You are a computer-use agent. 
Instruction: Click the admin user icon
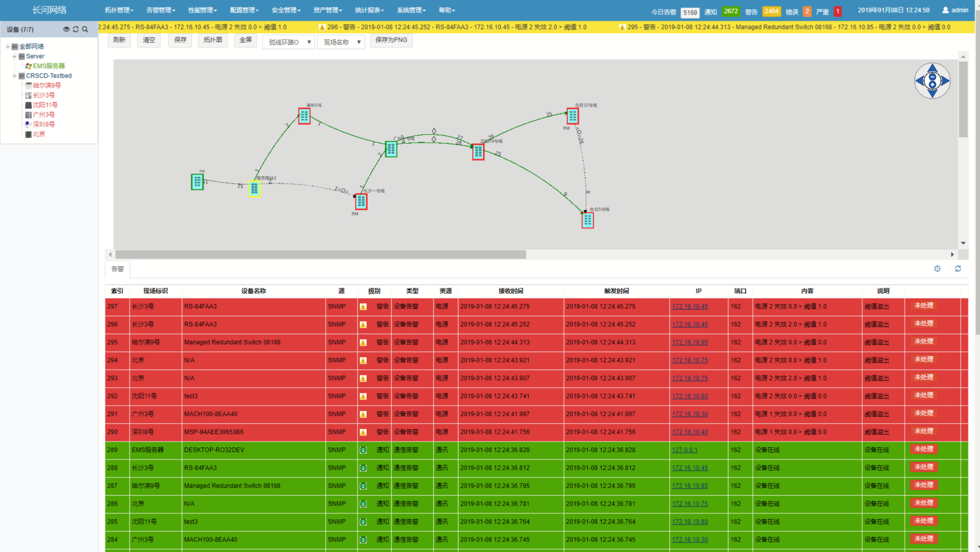click(945, 10)
